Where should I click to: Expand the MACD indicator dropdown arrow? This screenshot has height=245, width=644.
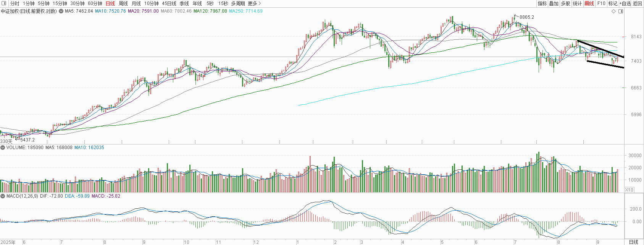point(3,196)
